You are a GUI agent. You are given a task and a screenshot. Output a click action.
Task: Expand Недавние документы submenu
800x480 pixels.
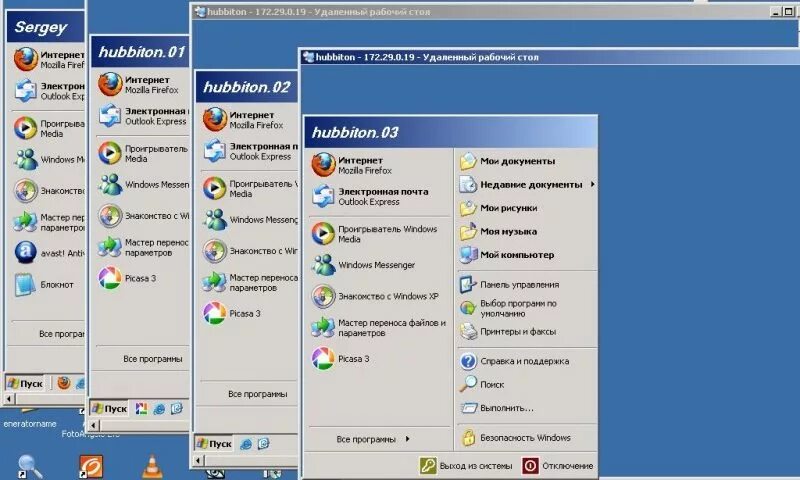[526, 185]
